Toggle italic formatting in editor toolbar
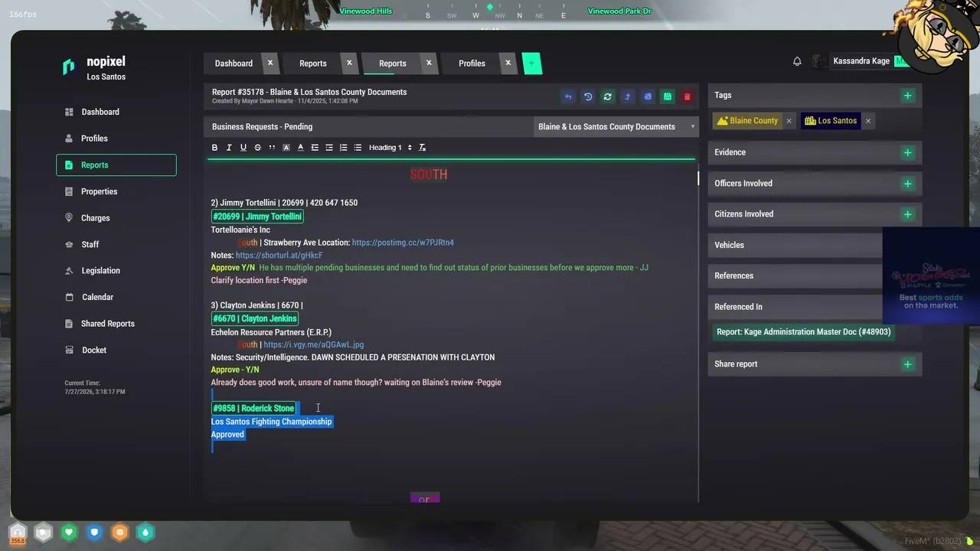 (229, 148)
